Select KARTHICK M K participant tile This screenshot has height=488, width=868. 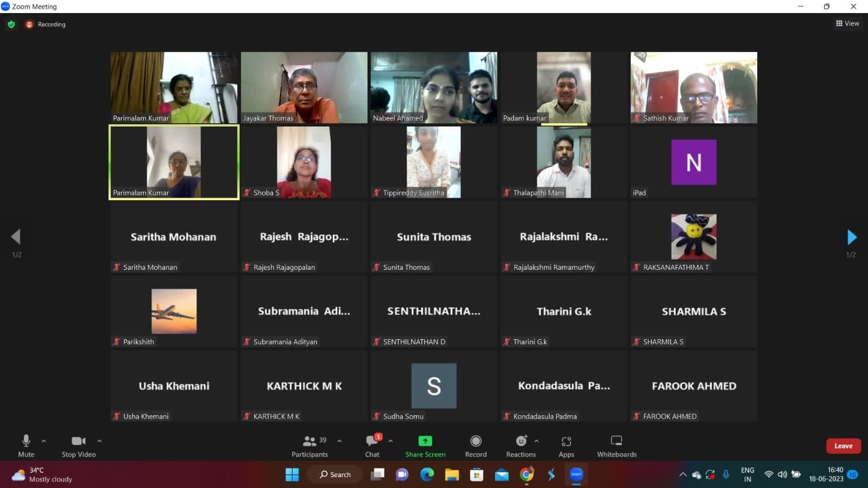click(304, 386)
